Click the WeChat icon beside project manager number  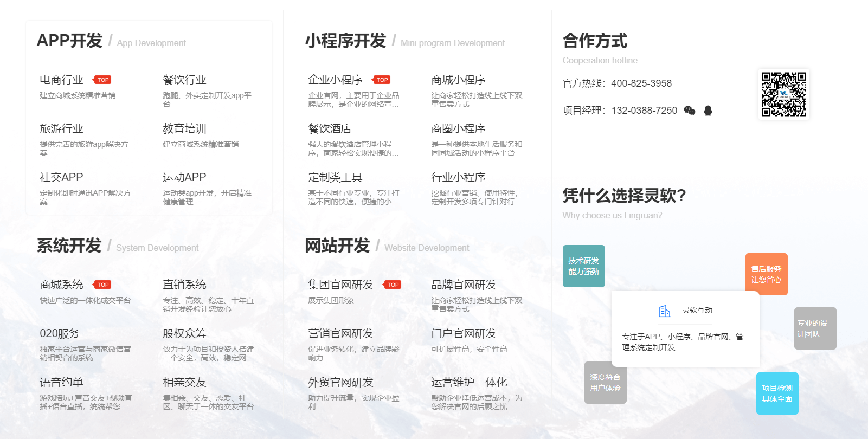(x=689, y=111)
